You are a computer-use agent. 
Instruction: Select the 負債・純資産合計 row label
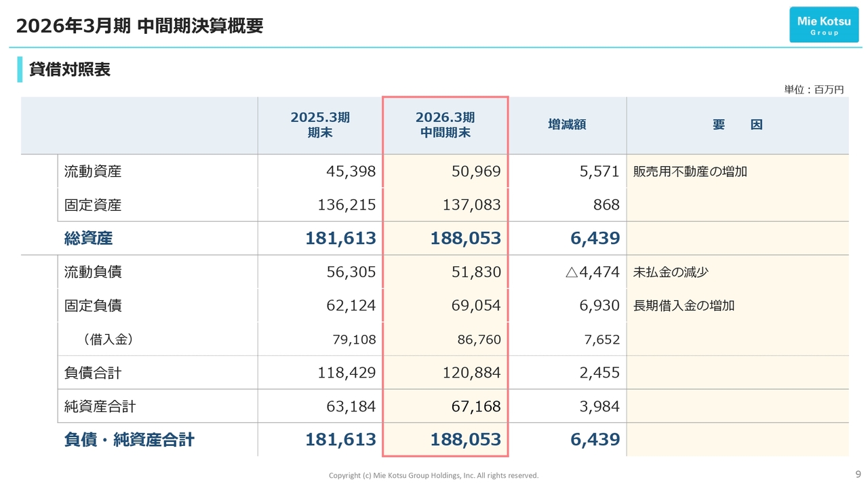pos(129,440)
